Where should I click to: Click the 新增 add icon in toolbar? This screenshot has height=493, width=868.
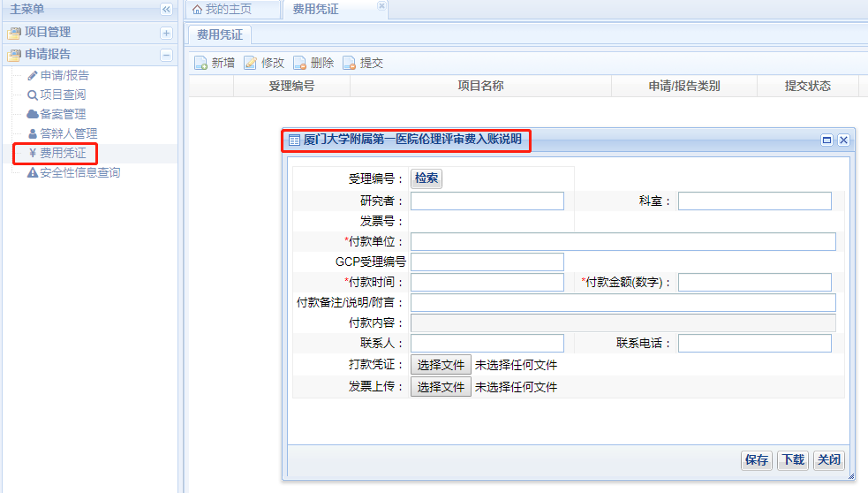click(x=201, y=63)
